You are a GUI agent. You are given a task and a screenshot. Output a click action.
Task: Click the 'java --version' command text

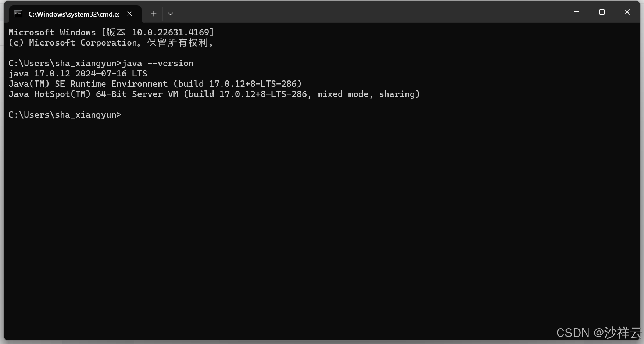[158, 63]
